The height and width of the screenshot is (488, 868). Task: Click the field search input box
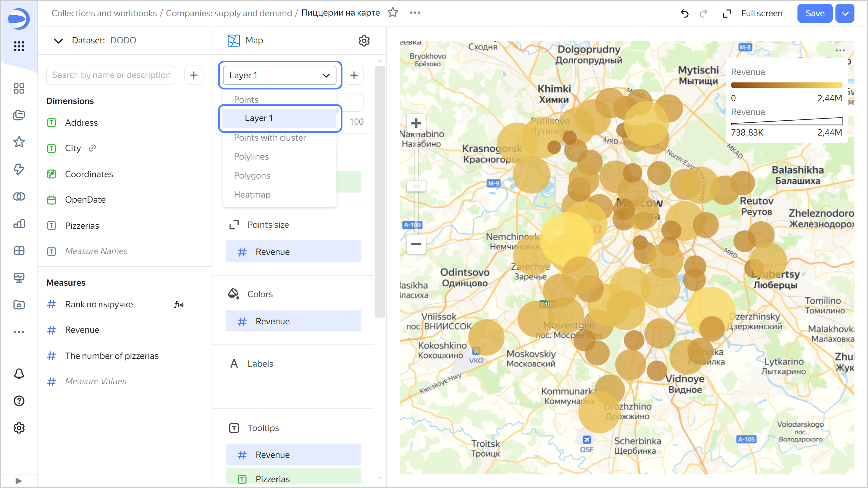point(111,75)
